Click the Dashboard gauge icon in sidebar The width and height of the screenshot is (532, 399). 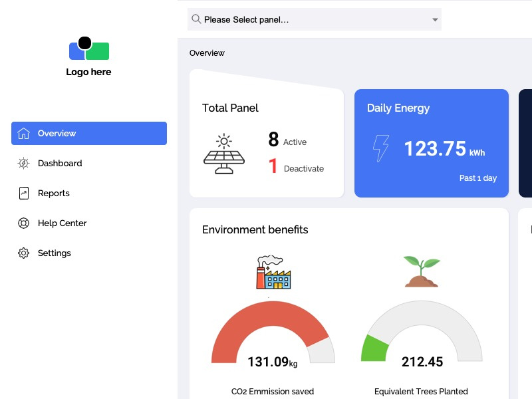tap(22, 163)
